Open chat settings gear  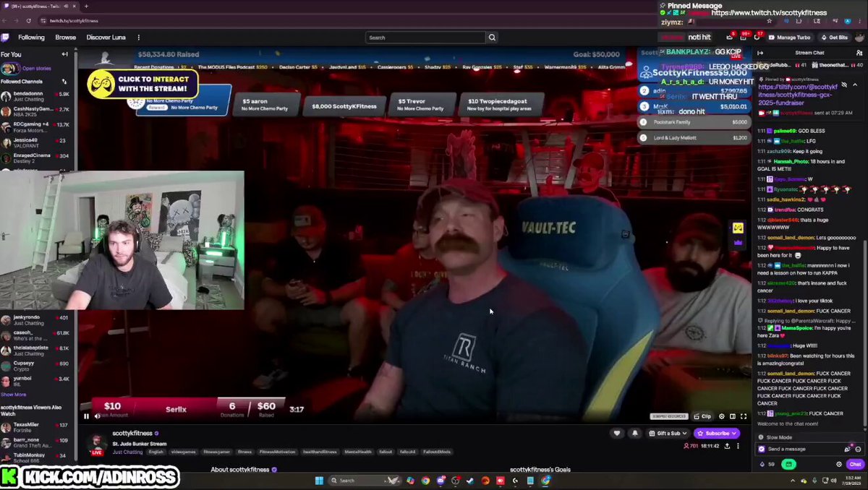838,464
